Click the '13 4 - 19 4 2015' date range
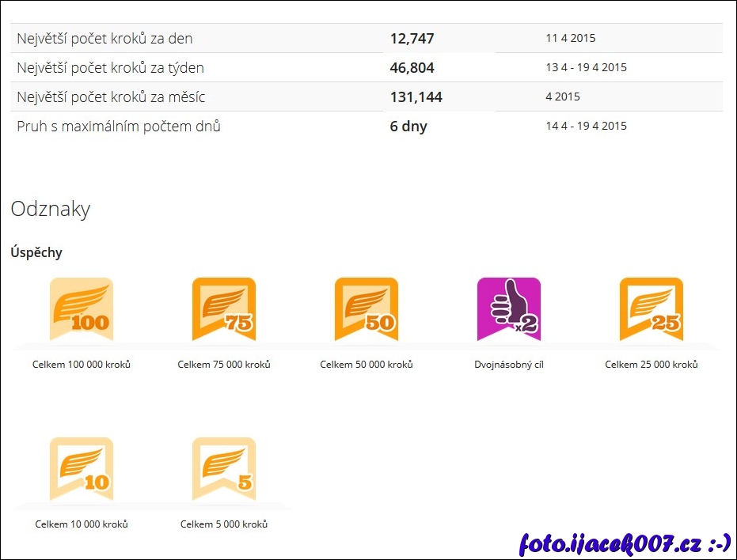The height and width of the screenshot is (560, 737). (586, 68)
